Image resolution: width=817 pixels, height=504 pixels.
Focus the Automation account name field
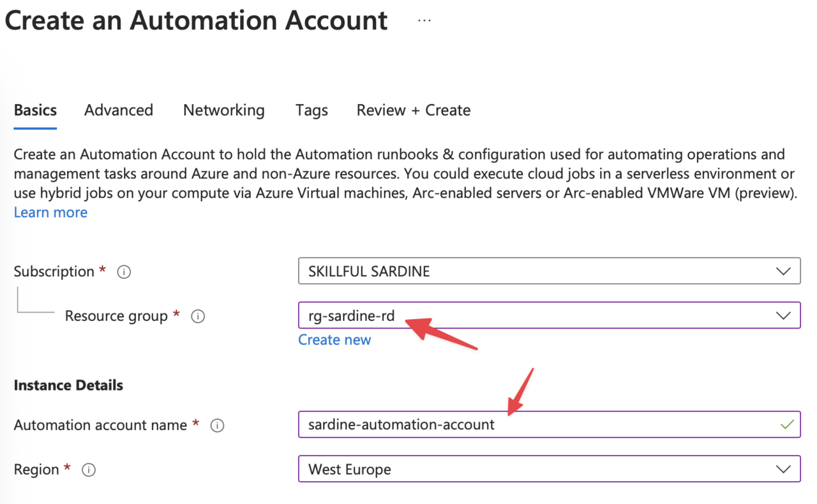[549, 424]
